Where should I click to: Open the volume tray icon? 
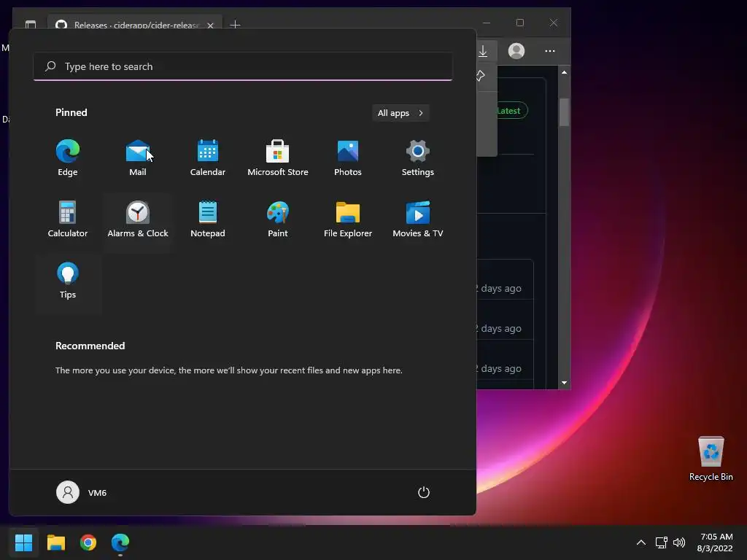[x=679, y=542]
